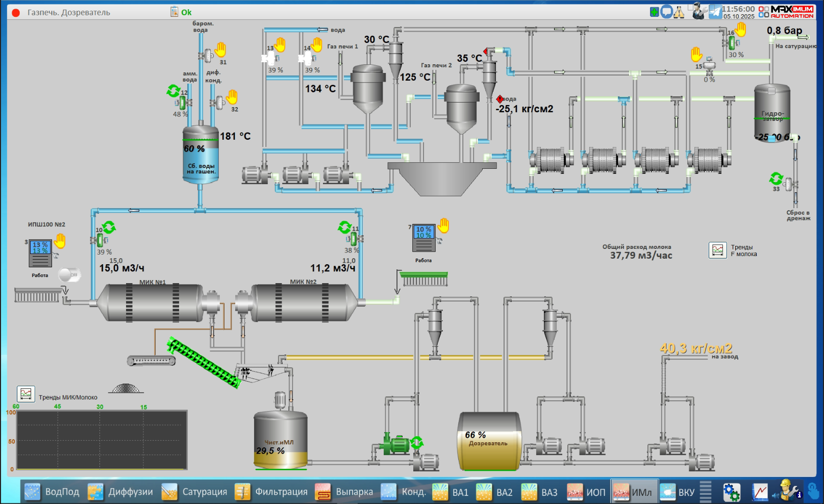Click the trend chart icon in bottom bar
The height and width of the screenshot is (504, 824).
(x=760, y=492)
